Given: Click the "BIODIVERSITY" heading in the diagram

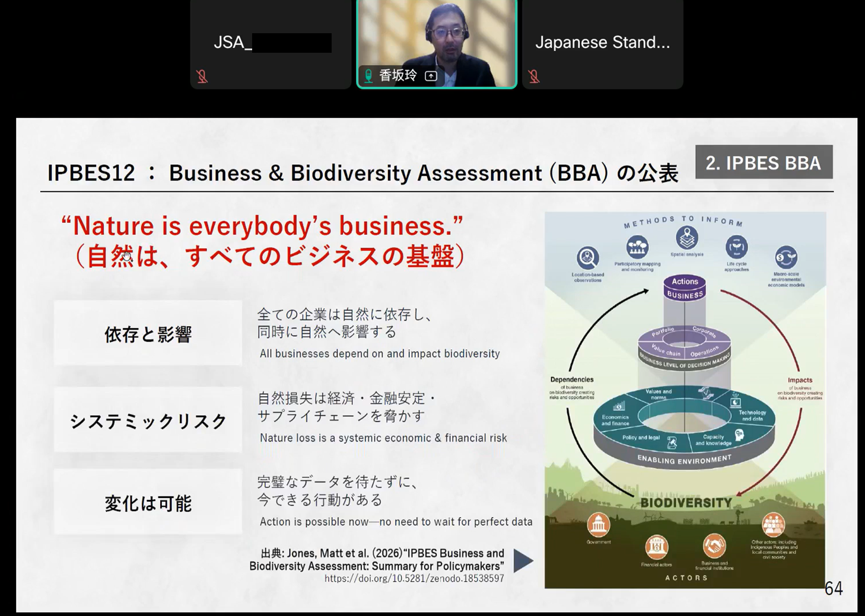Looking at the screenshot, I should 686,503.
